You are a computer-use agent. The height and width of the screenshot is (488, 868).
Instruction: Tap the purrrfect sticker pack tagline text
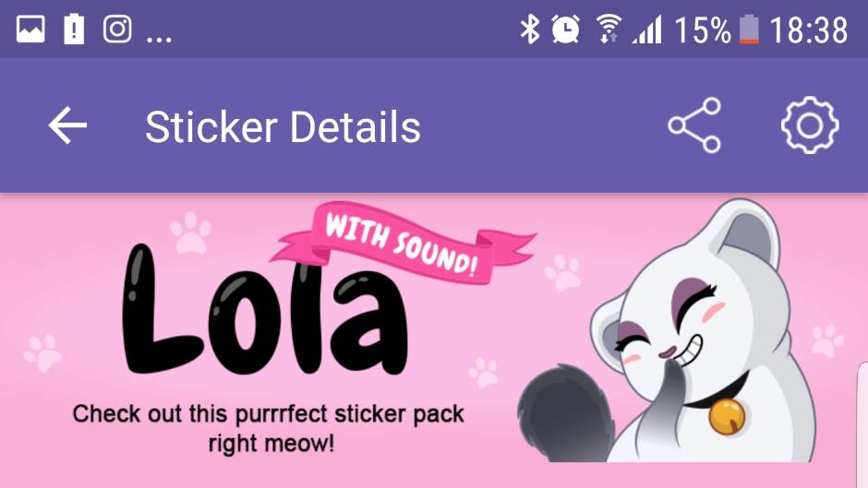(269, 427)
